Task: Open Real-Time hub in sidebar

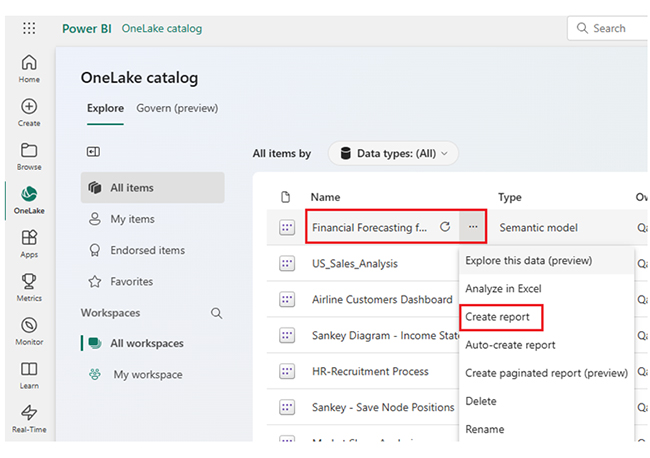Action: pos(29,419)
